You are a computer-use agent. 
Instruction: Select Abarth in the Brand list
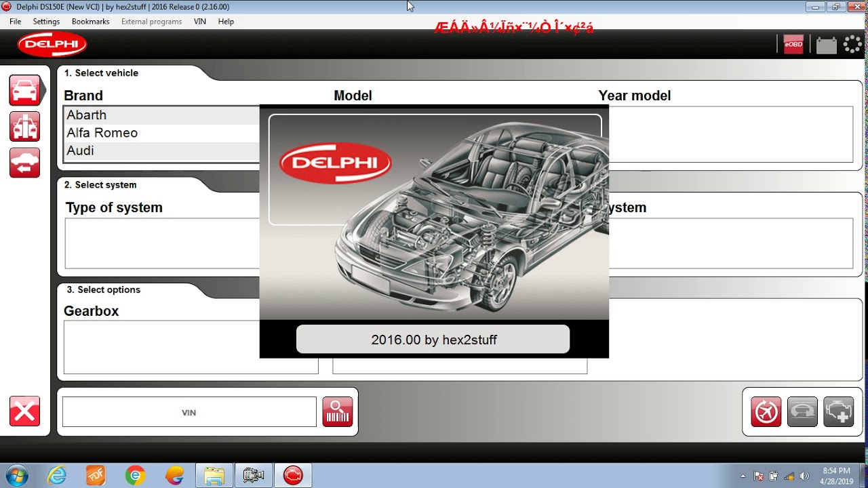pyautogui.click(x=161, y=115)
